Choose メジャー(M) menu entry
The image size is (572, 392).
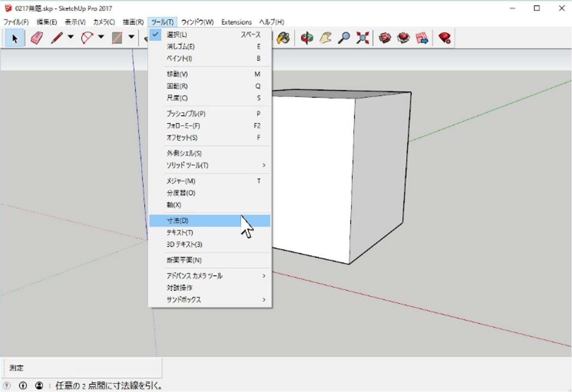tap(210, 181)
